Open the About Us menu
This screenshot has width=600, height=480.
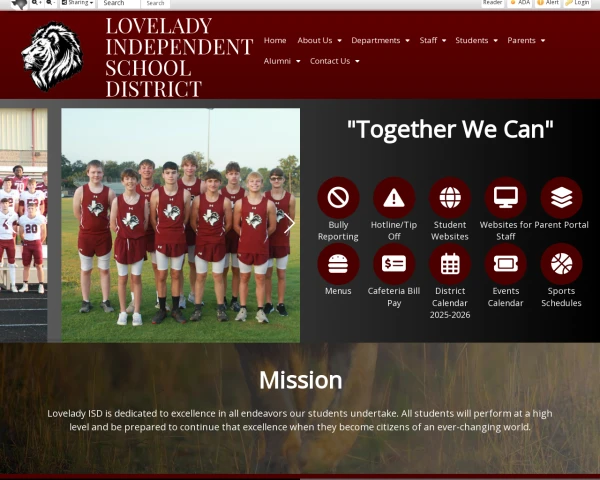(315, 40)
